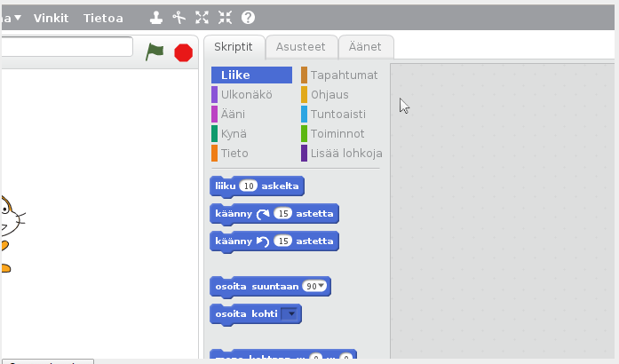Open block help question mark icon
This screenshot has height=364, width=619.
point(248,18)
